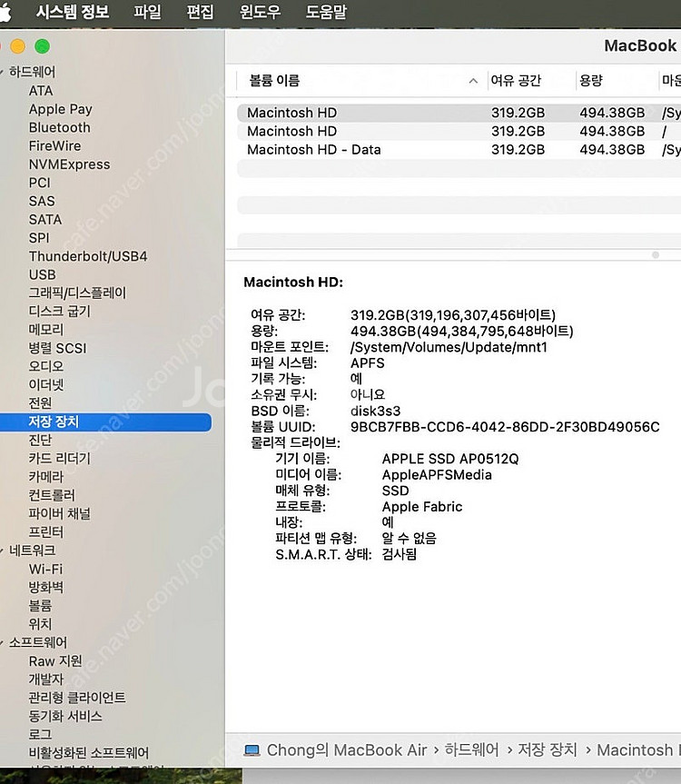This screenshot has height=784, width=681.
Task: Select USB in the sidebar
Action: 42,274
